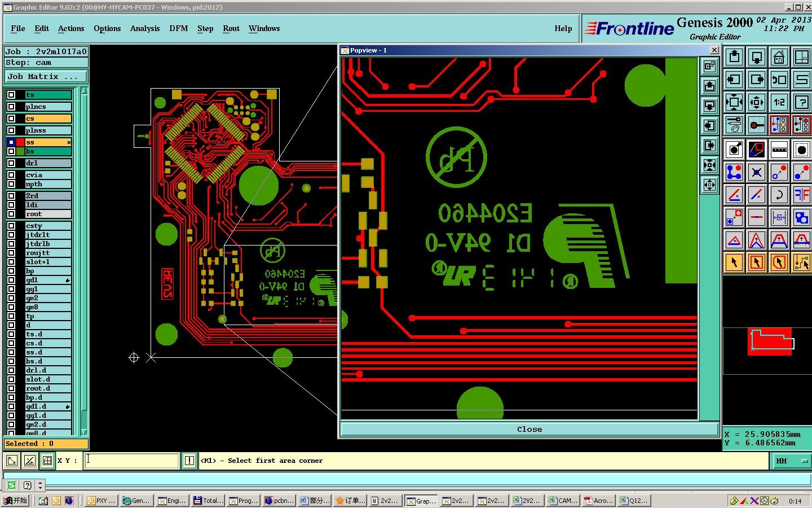Click in the X Y coordinate input field
Image resolution: width=812 pixels, height=508 pixels.
[x=132, y=461]
